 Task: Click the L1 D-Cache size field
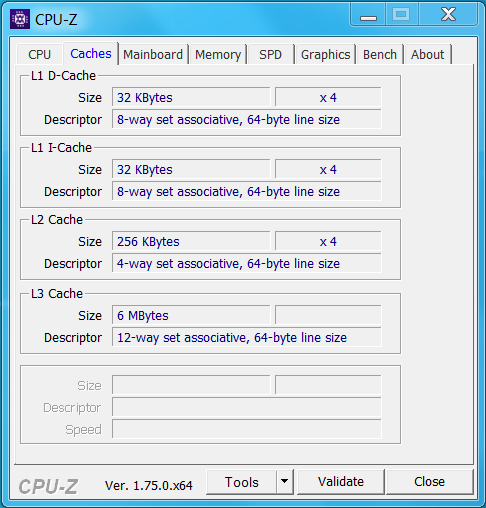(191, 97)
